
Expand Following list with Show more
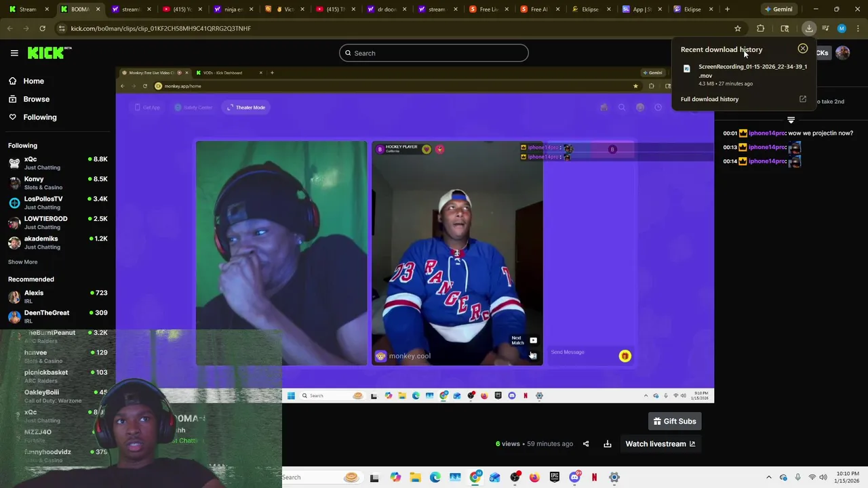tap(22, 262)
